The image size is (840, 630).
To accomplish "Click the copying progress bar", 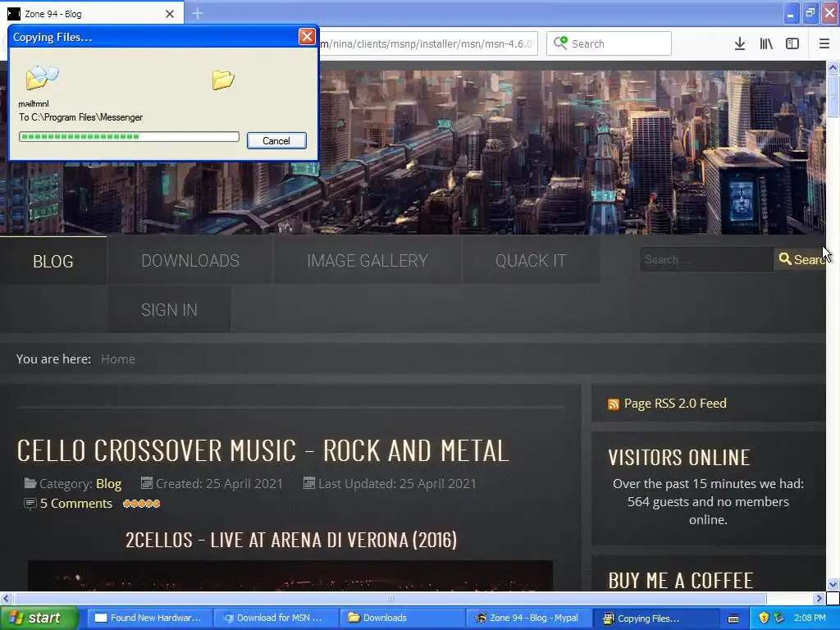I will point(129,137).
